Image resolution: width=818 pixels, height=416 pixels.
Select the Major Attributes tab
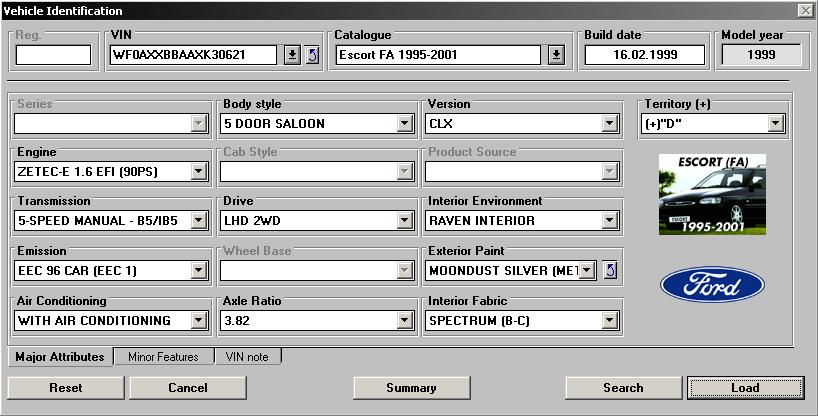coord(60,357)
